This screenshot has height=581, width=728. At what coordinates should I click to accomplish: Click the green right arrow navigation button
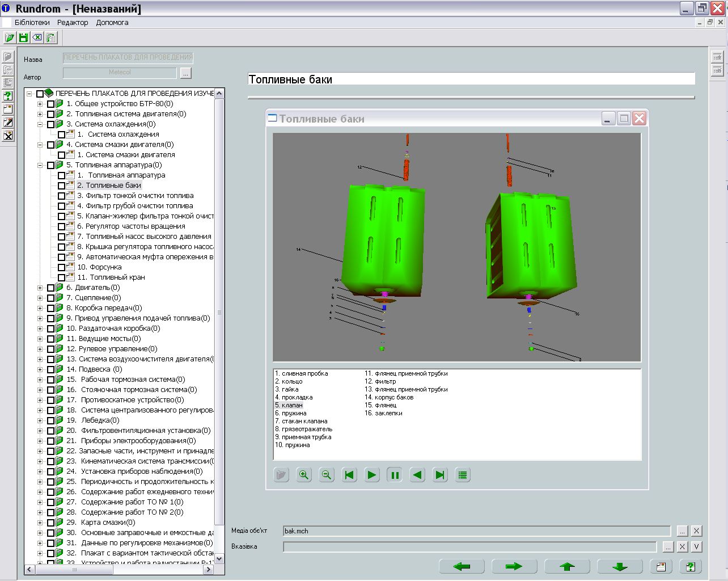point(514,566)
